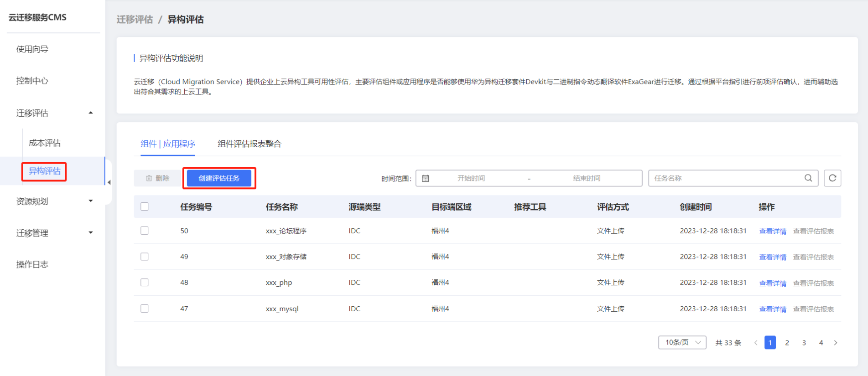
Task: View details for xxx_mysql task
Action: point(773,309)
